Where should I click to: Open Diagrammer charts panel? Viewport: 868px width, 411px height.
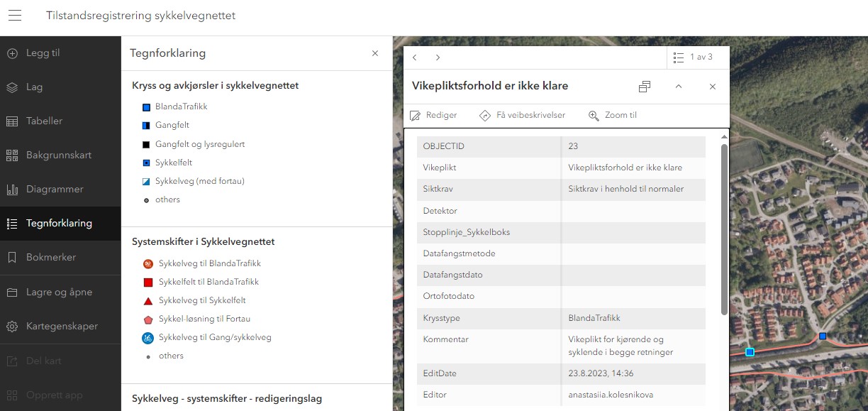pyautogui.click(x=55, y=190)
